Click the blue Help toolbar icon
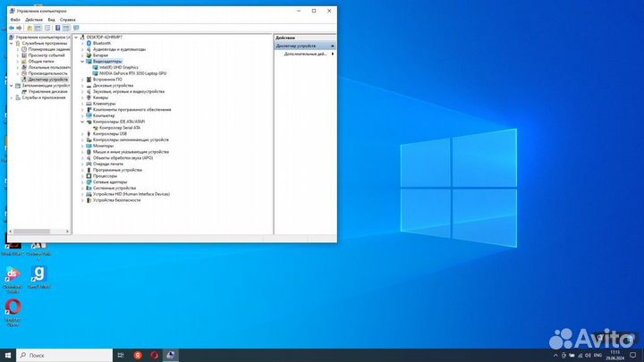Image resolution: width=644 pixels, height=362 pixels. tap(57, 28)
